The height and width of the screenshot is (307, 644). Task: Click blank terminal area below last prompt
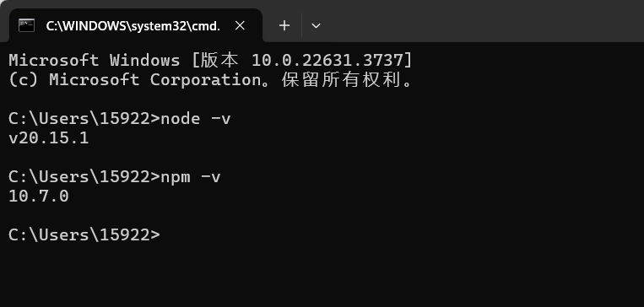[x=322, y=275]
